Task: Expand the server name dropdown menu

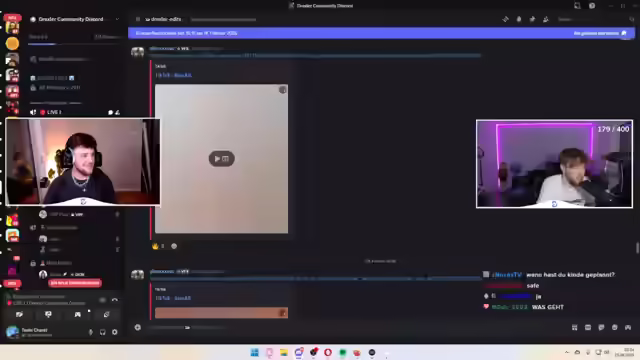Action: point(117,19)
